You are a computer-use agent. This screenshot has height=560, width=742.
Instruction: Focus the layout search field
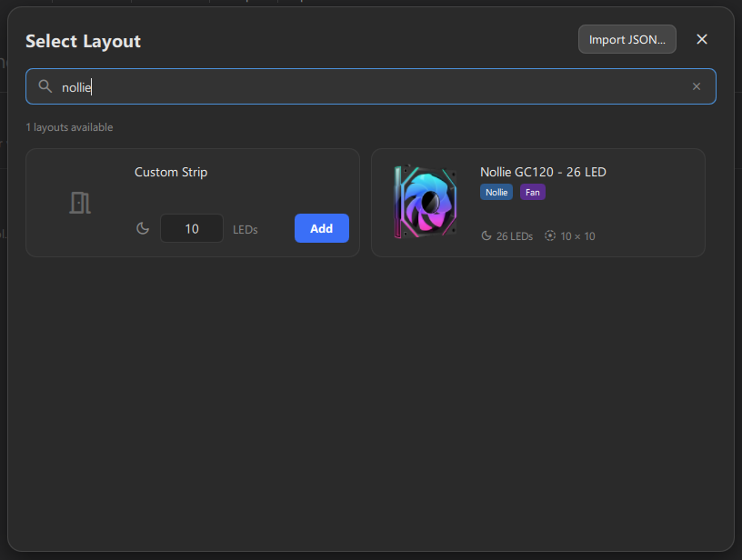click(x=371, y=86)
